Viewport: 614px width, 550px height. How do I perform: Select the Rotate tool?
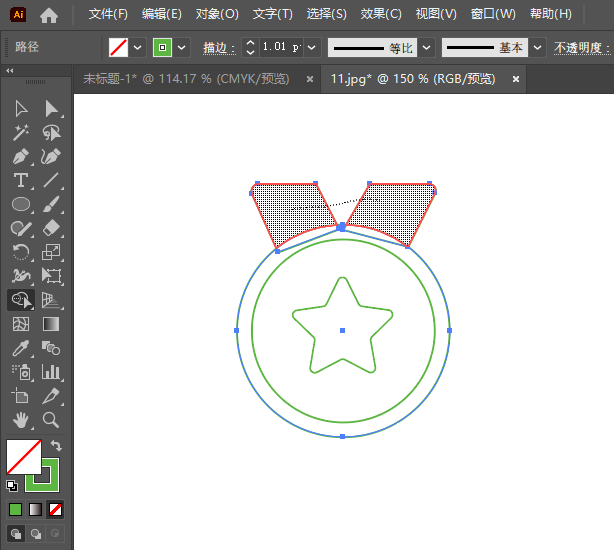click(21, 252)
